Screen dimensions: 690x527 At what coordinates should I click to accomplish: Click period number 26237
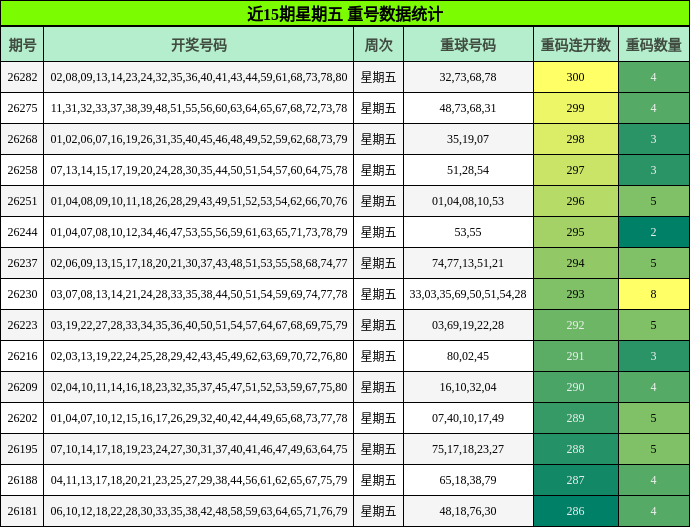(22, 263)
